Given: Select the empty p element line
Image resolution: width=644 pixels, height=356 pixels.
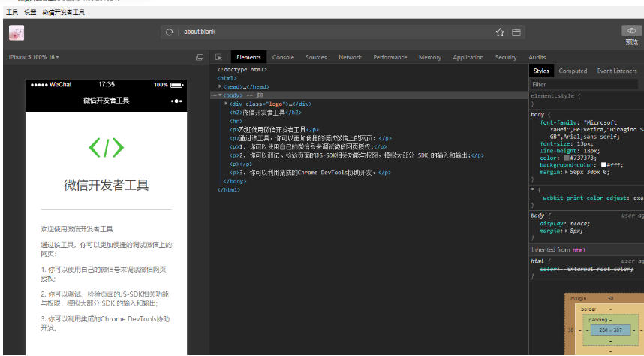Looking at the screenshot, I should (x=241, y=164).
